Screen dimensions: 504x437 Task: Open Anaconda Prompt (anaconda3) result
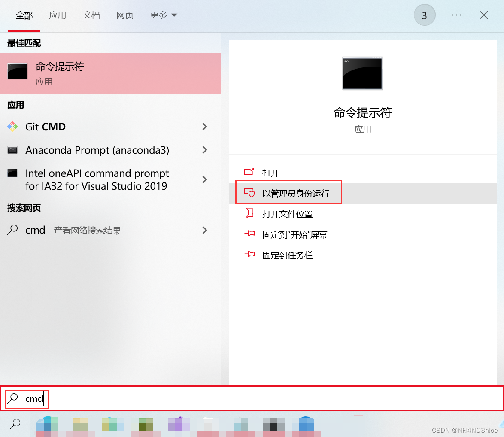pos(111,150)
